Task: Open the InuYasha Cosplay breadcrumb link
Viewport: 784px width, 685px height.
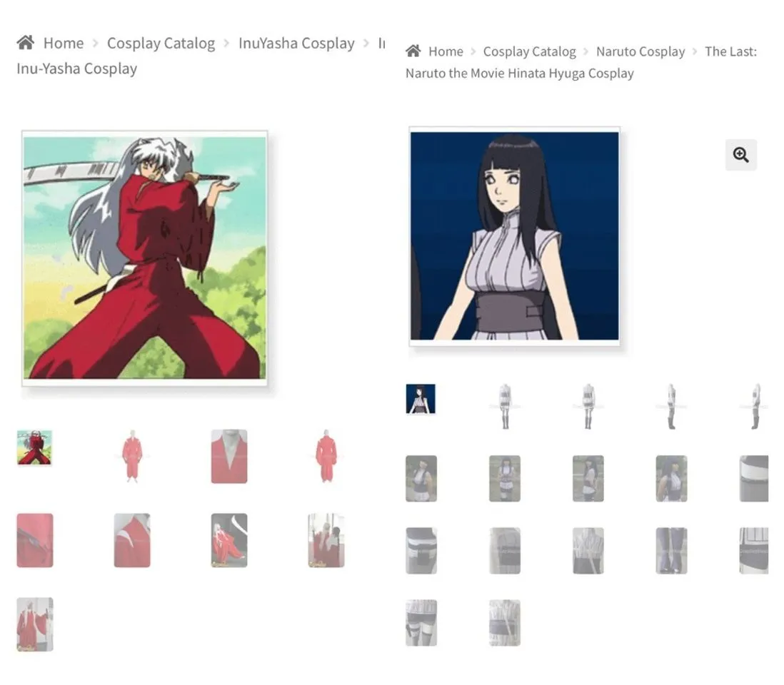Action: [x=296, y=44]
